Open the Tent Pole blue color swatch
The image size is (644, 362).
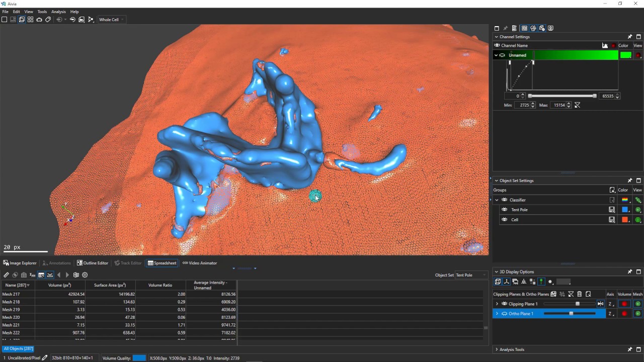(625, 210)
